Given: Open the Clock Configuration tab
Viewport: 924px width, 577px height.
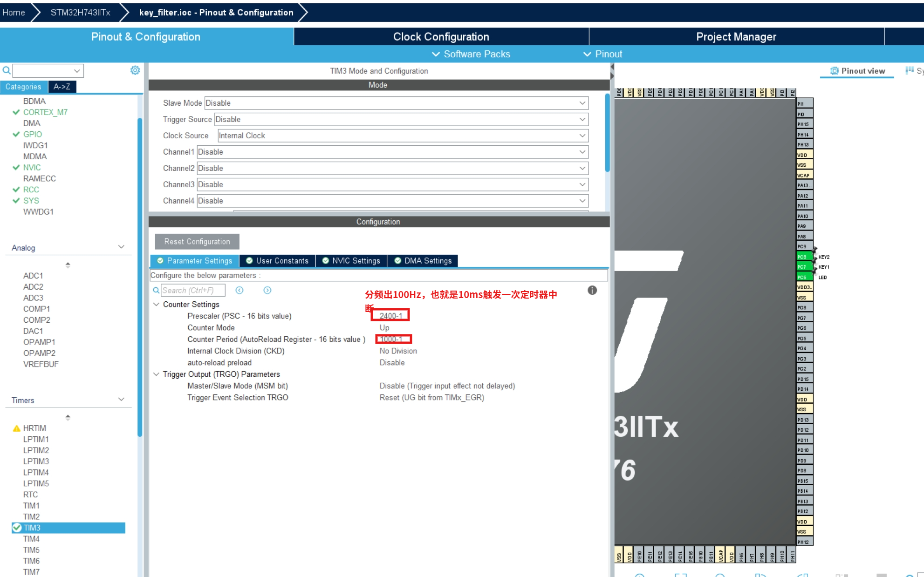Looking at the screenshot, I should pyautogui.click(x=441, y=37).
